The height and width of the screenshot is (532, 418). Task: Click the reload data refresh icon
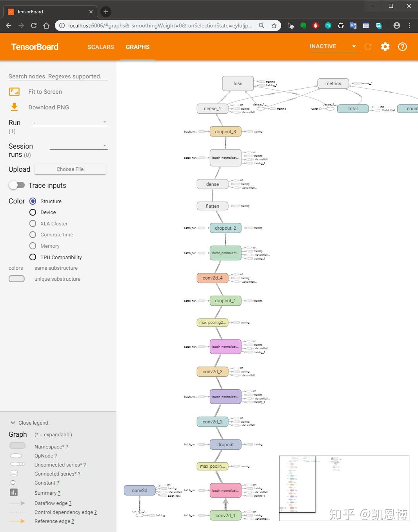368,47
